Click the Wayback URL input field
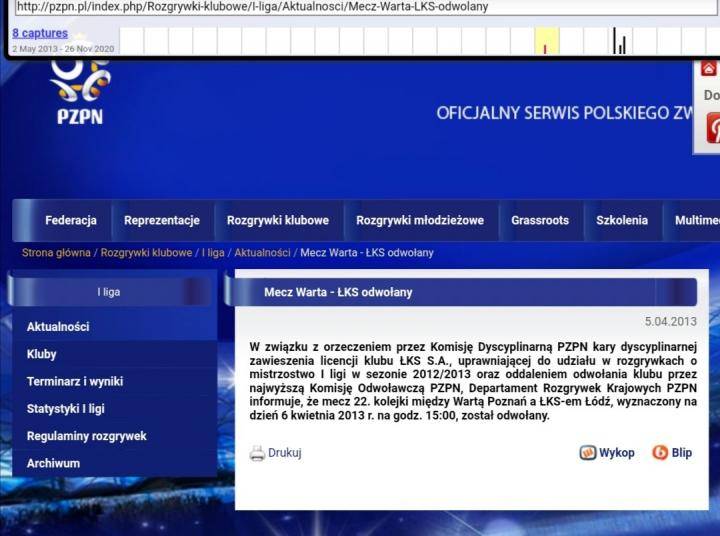Viewport: 720px width, 536px height. [366, 6]
